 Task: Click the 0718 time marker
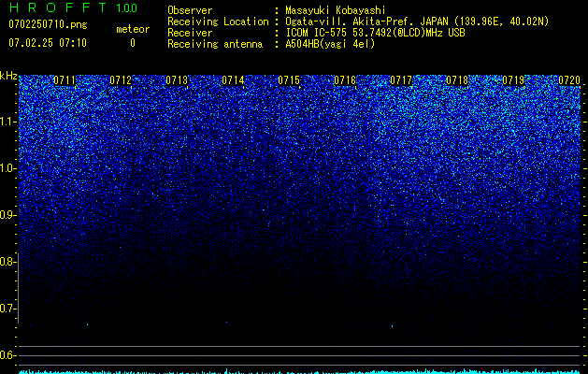[457, 80]
